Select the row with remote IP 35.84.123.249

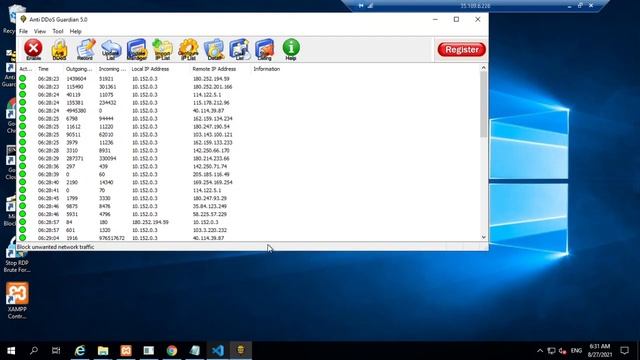point(249,206)
